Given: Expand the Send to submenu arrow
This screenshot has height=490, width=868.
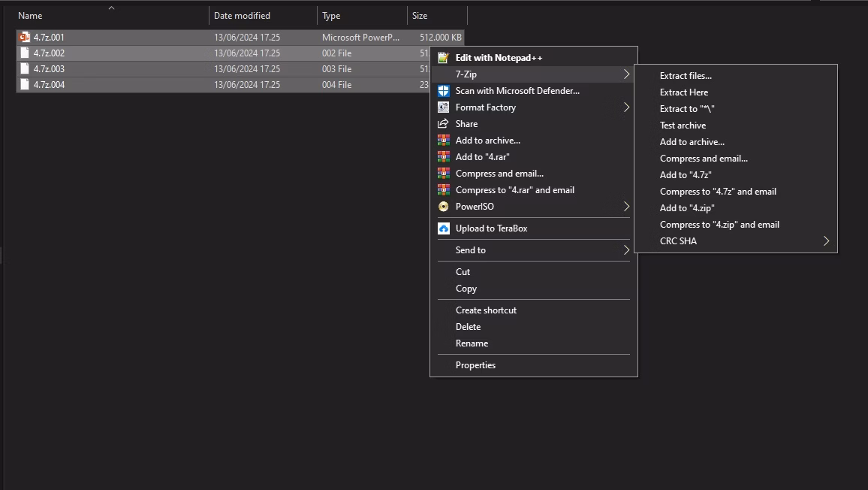Looking at the screenshot, I should 626,250.
